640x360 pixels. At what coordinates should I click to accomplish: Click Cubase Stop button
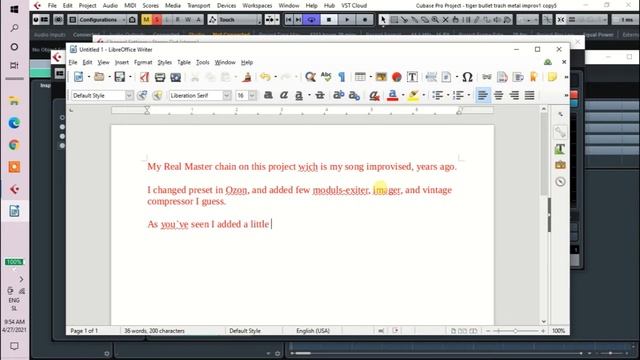pyautogui.click(x=329, y=20)
